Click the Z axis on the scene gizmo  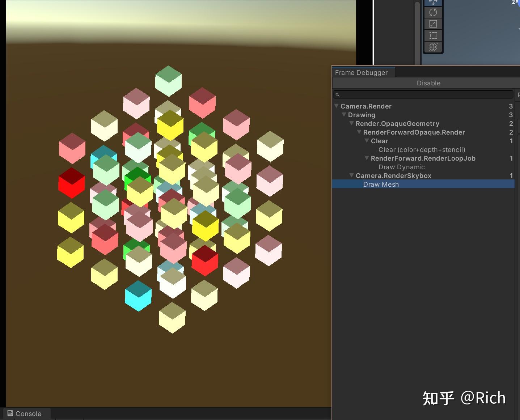(x=514, y=3)
